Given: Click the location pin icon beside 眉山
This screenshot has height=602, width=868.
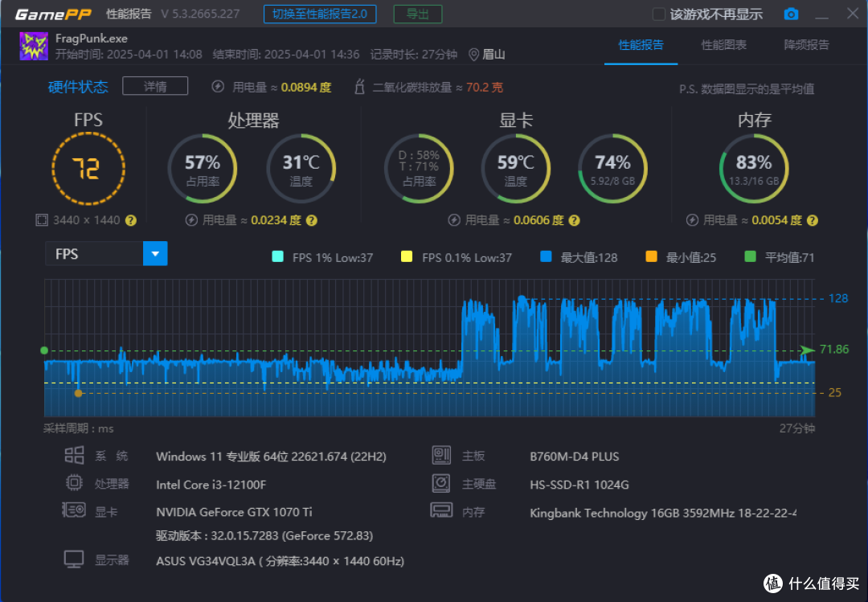Looking at the screenshot, I should (x=473, y=55).
